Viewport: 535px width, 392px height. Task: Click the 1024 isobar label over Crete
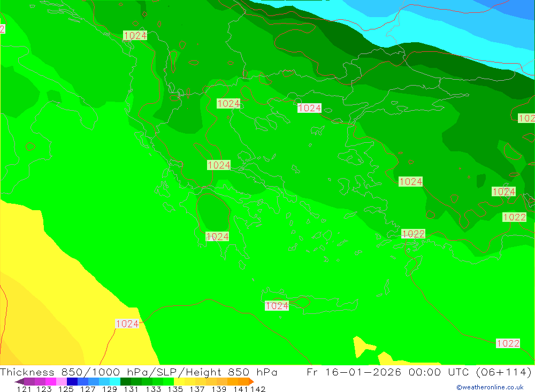(x=277, y=306)
